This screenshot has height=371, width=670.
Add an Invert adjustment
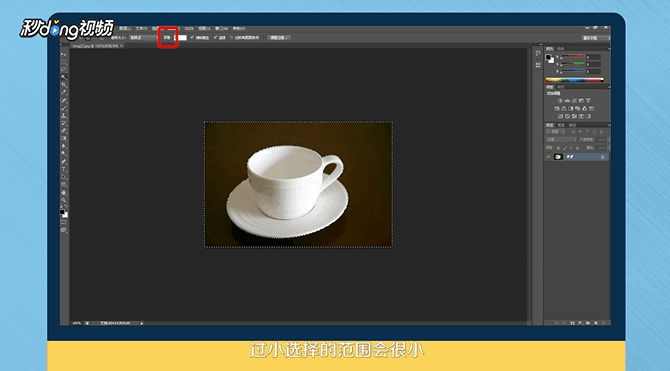click(561, 116)
